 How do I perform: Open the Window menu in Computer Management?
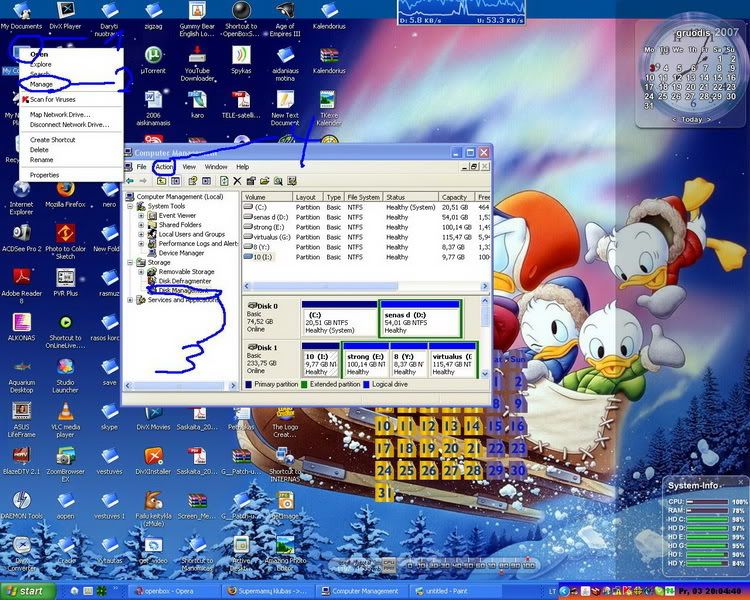(x=216, y=167)
